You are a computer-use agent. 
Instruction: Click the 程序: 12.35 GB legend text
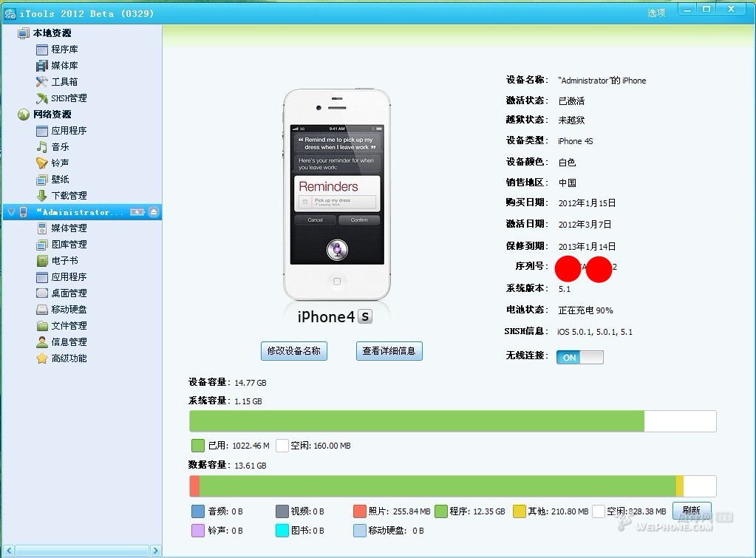coord(477,511)
